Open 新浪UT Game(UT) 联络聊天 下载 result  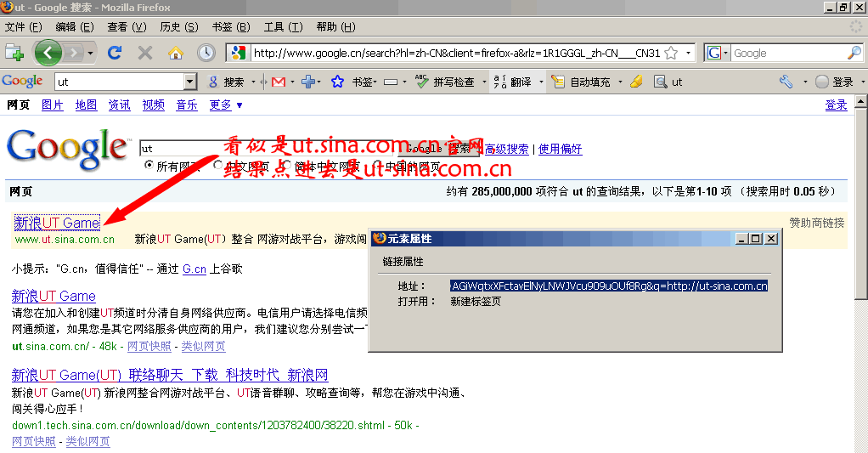pos(170,375)
